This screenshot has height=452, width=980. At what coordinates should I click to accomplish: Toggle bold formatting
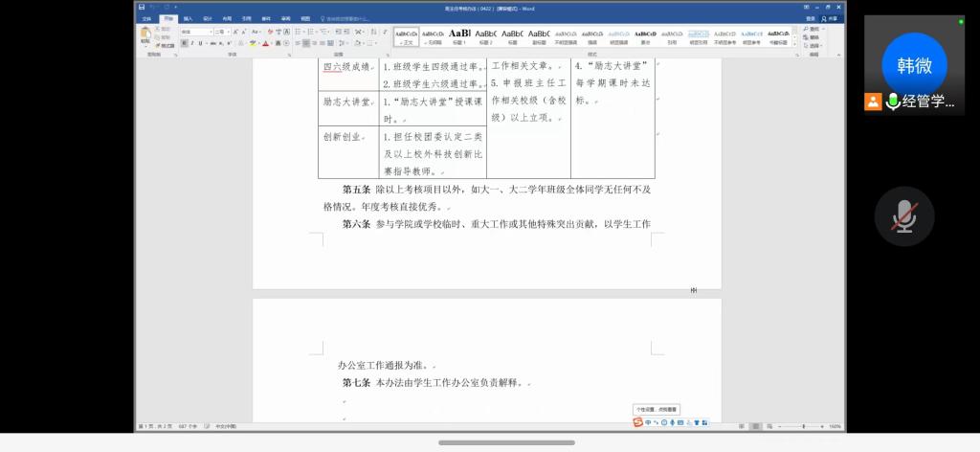[x=183, y=43]
